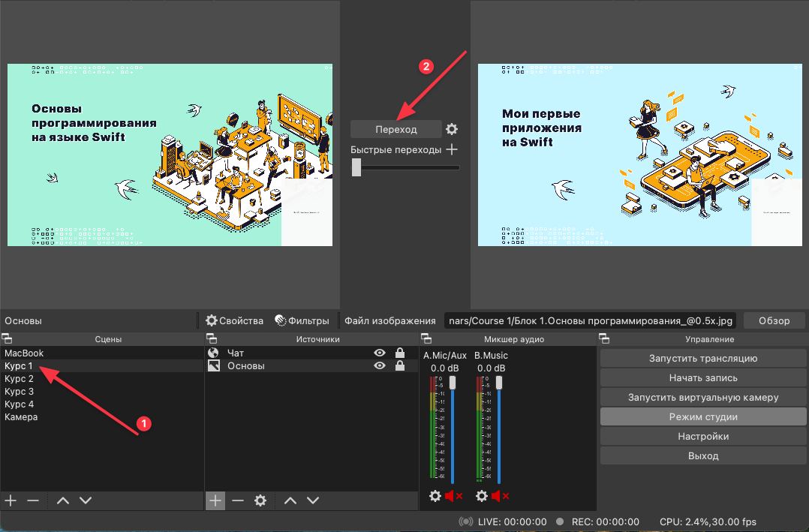Select the Основы source row
The width and height of the screenshot is (809, 532).
pyautogui.click(x=311, y=366)
